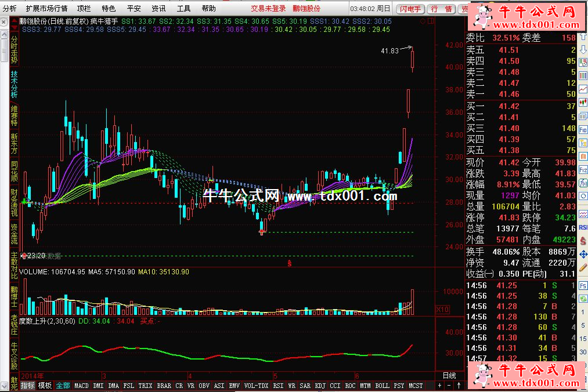
Task: Click the RSI indicator icon in right toolbar
Action: coord(583,227)
